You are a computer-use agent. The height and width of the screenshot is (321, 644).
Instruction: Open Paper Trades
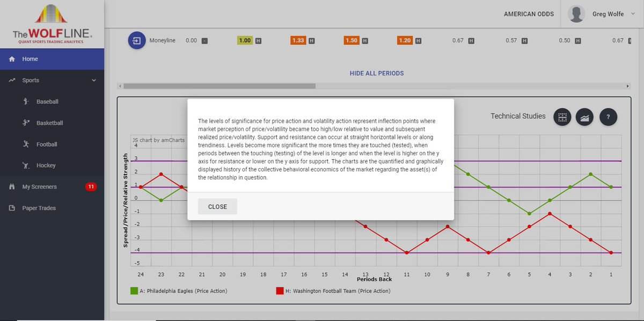[39, 208]
